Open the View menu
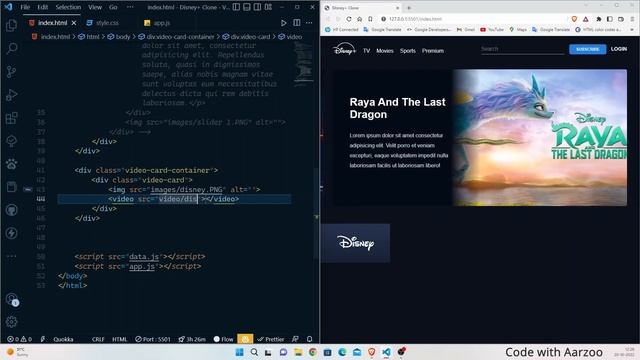 pyautogui.click(x=95, y=7)
